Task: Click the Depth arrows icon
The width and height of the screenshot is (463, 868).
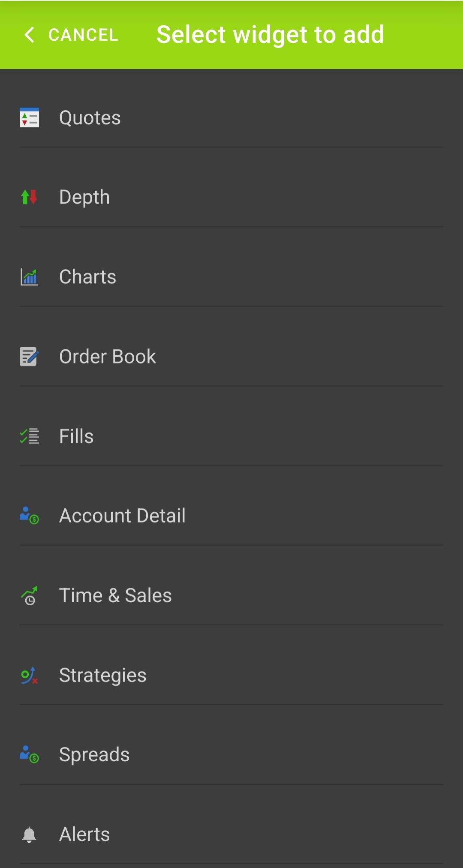Action: coord(29,197)
